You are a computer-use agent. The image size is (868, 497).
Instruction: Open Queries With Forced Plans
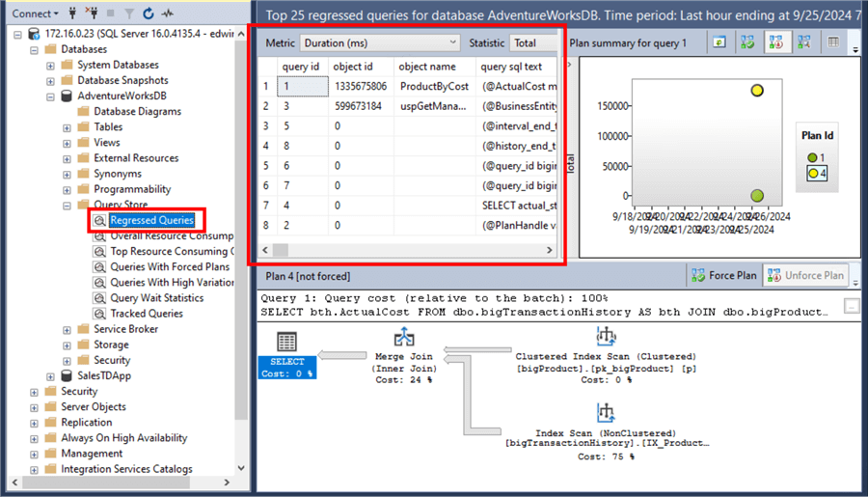(170, 266)
